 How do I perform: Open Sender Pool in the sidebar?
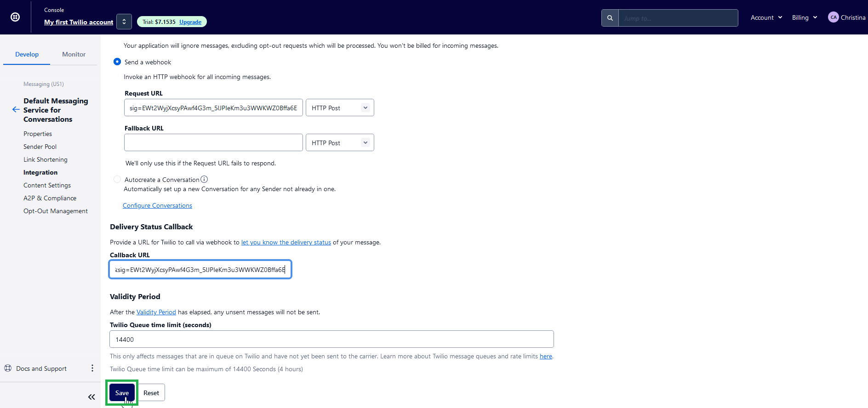point(40,147)
